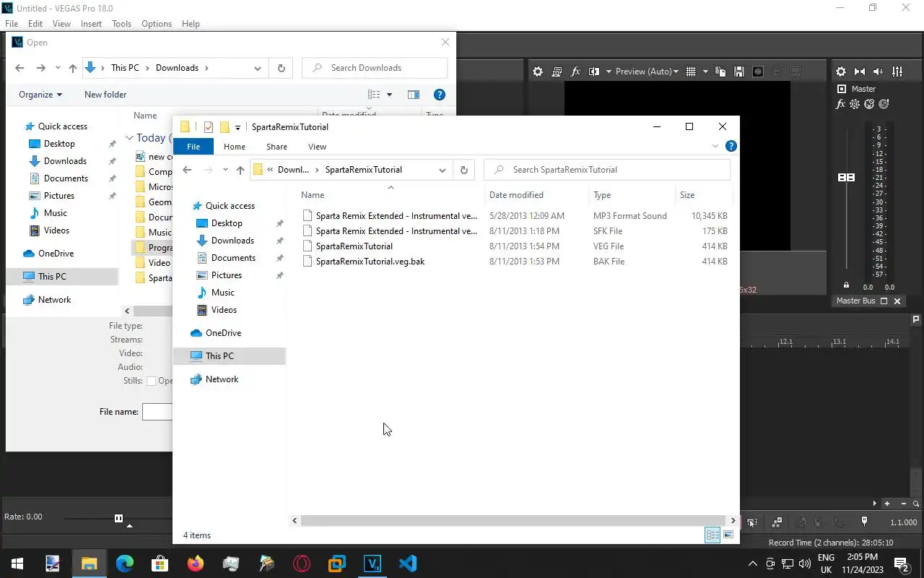924x578 pixels.
Task: Maximize the Master Bus panel
Action: coord(884,301)
